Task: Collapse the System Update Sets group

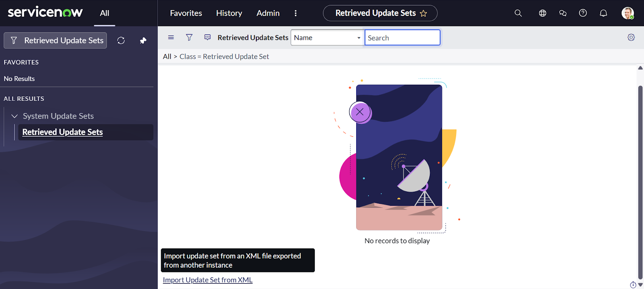Action: (x=15, y=116)
